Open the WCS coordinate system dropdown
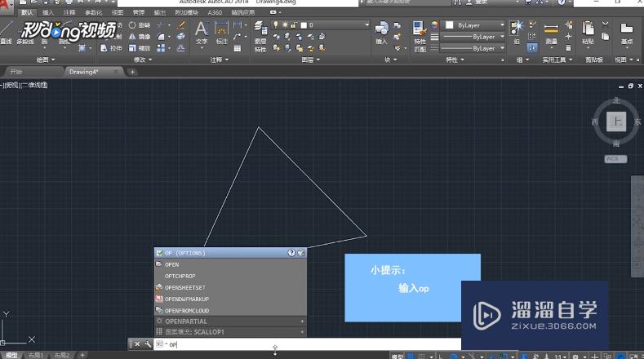This screenshot has width=644, height=359. point(615,159)
